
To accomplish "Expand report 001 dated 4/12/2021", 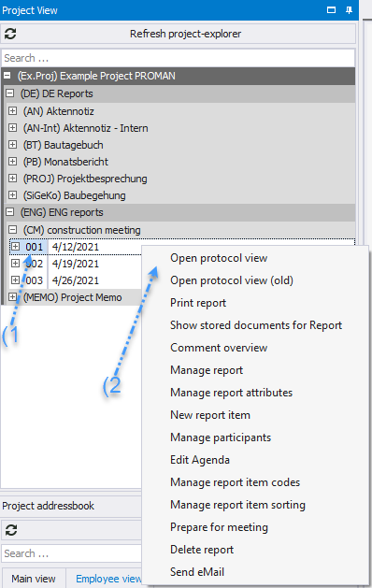I will (x=15, y=247).
